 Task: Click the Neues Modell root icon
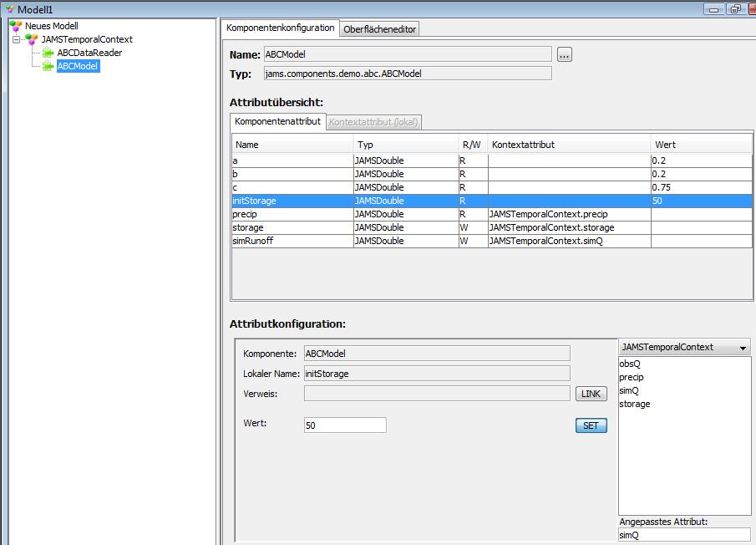pos(16,26)
